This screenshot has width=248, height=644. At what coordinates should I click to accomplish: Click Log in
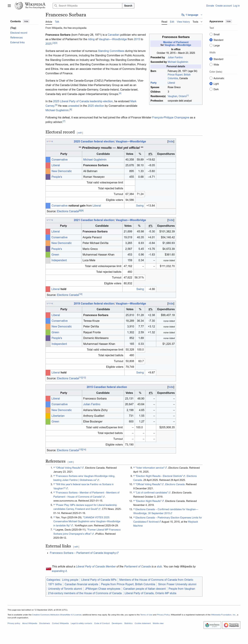[236, 6]
